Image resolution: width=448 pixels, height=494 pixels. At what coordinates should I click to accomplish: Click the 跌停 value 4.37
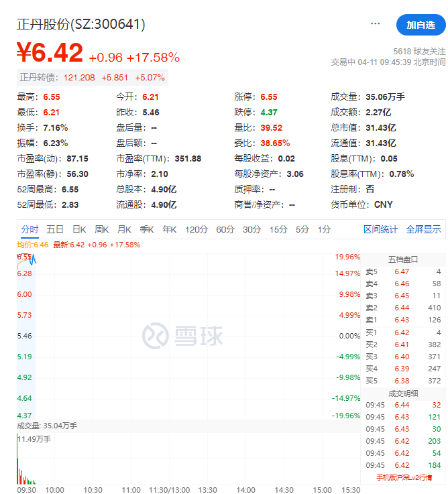coord(269,112)
